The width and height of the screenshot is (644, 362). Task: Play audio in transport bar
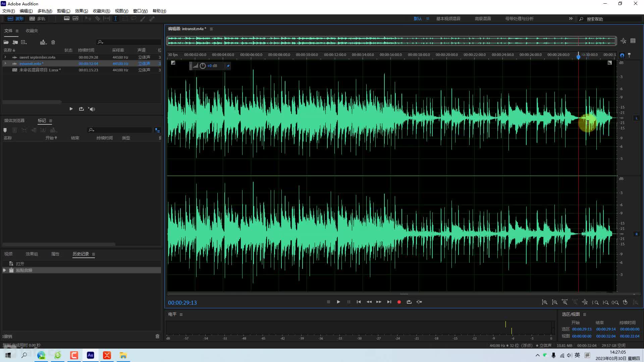[338, 302]
